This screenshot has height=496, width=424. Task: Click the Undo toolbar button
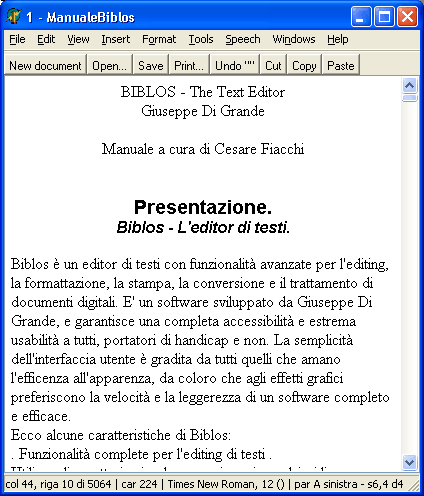coord(235,65)
